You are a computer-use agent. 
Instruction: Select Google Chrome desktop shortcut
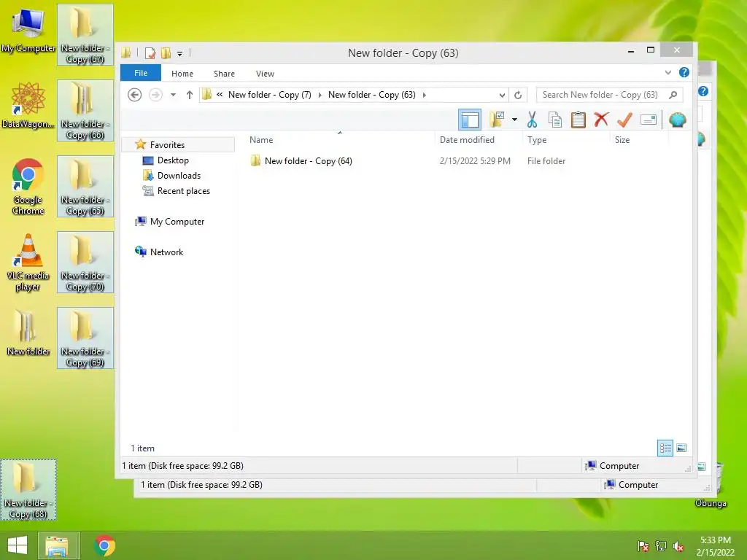click(28, 187)
